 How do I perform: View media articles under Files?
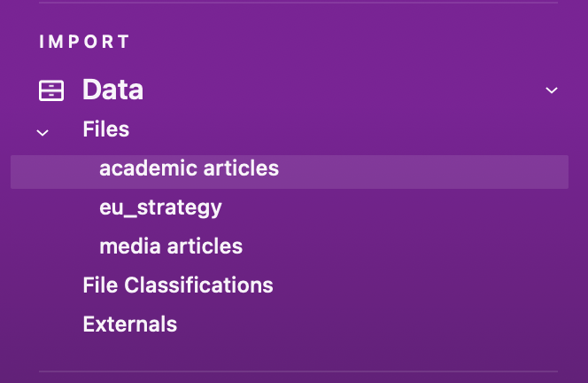point(171,246)
